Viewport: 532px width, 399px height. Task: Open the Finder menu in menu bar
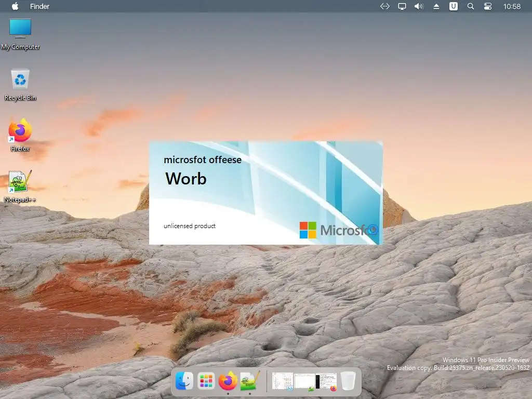coord(39,6)
